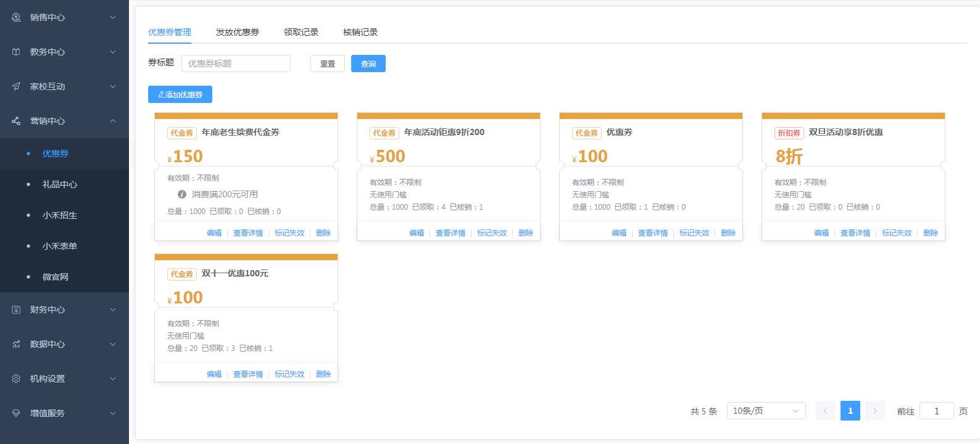Click the 销售中心 sidebar icon
Screen dimensions: 980x444
click(x=16, y=17)
